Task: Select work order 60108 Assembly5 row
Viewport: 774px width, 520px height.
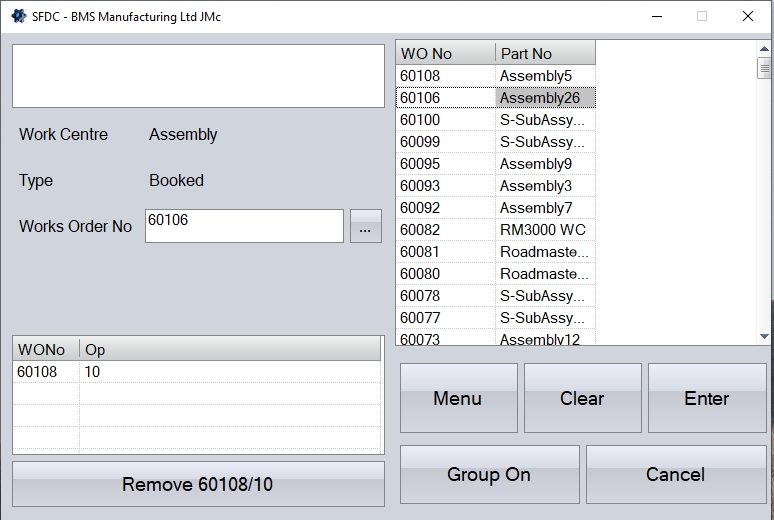Action: [x=495, y=76]
